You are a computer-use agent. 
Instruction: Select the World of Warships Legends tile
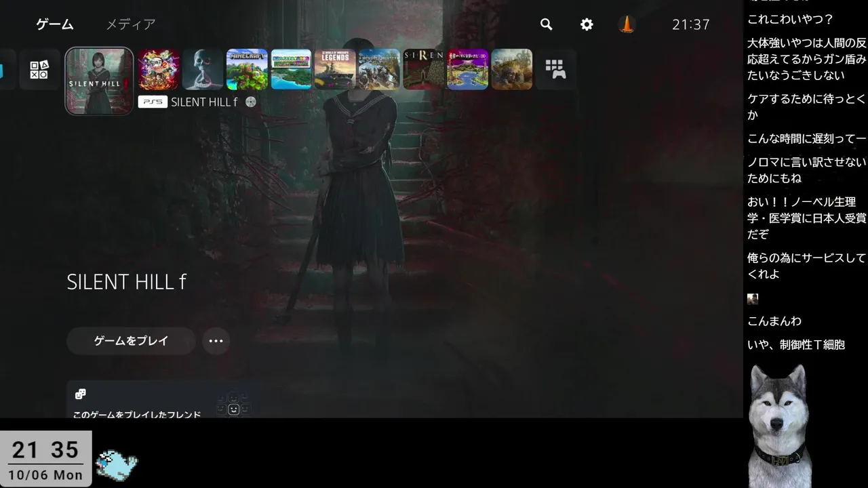(x=335, y=69)
